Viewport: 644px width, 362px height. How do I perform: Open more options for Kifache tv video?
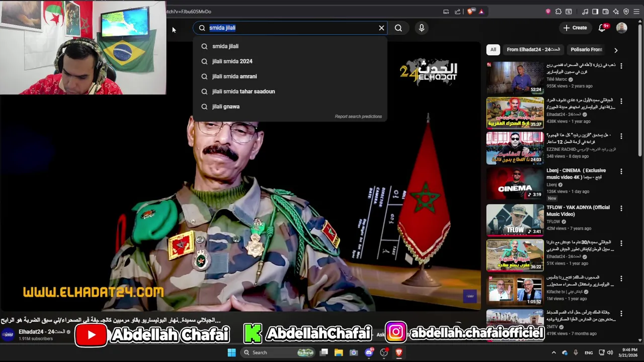pyautogui.click(x=621, y=279)
